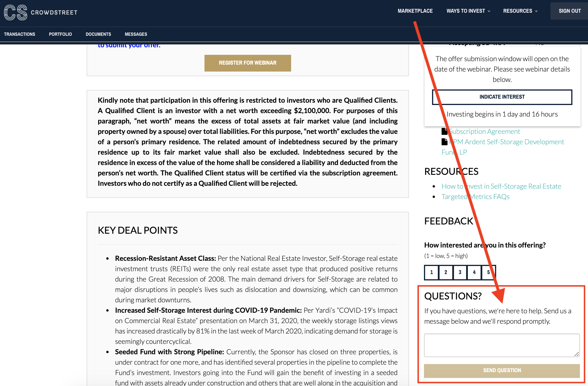
Task: Open the Subscription Agreement link
Action: click(x=485, y=131)
